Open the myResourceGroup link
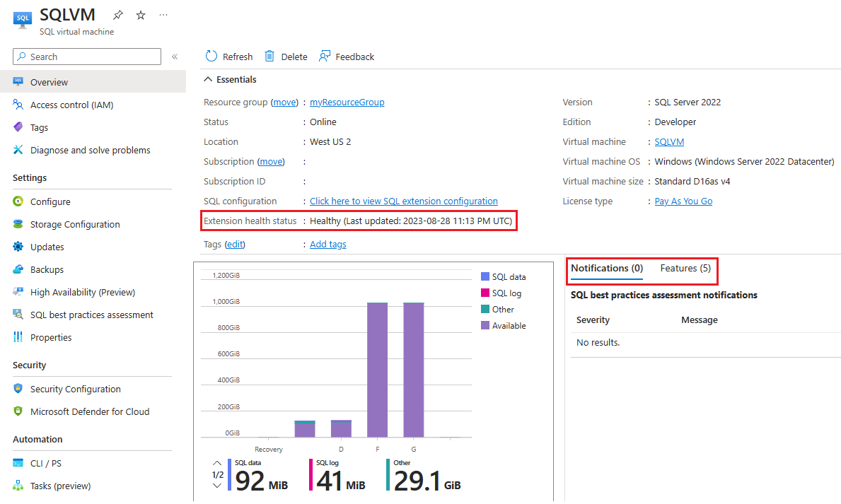Image resolution: width=841 pixels, height=504 pixels. coord(347,102)
